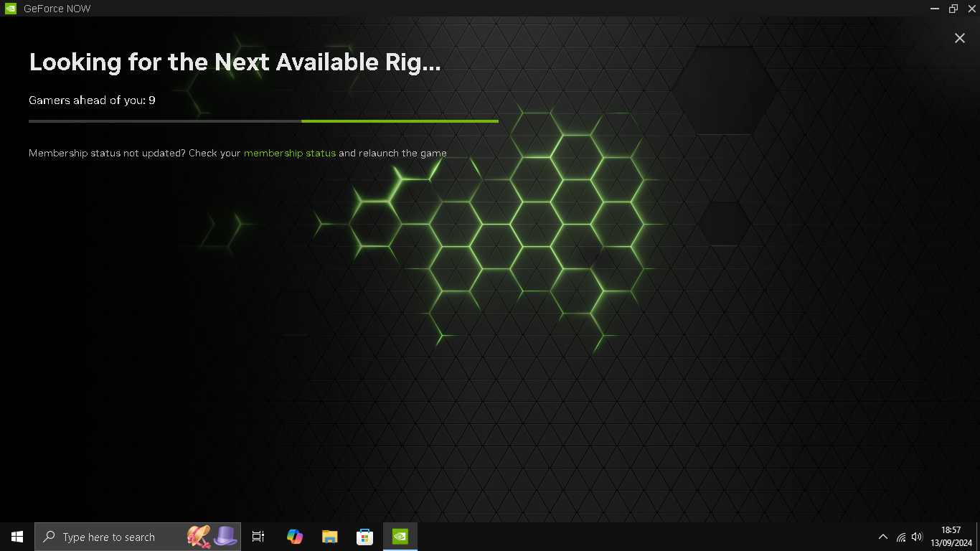Viewport: 980px width, 551px height.
Task: Minimize the GeForce NOW window
Action: click(935, 9)
